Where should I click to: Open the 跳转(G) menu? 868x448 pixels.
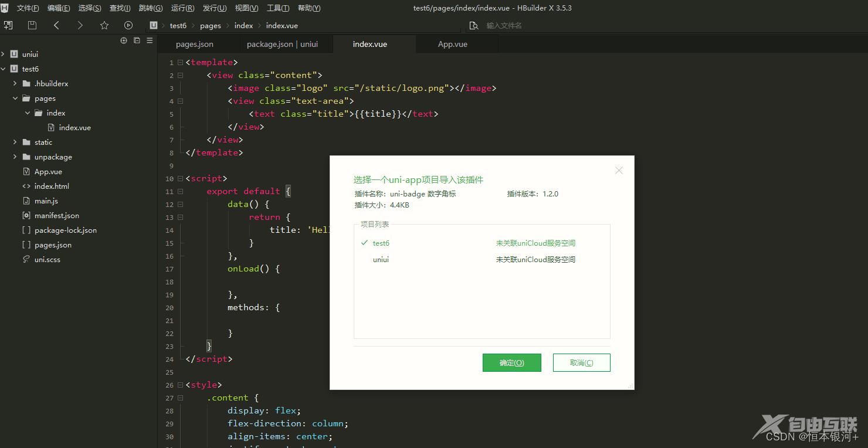[x=151, y=8]
